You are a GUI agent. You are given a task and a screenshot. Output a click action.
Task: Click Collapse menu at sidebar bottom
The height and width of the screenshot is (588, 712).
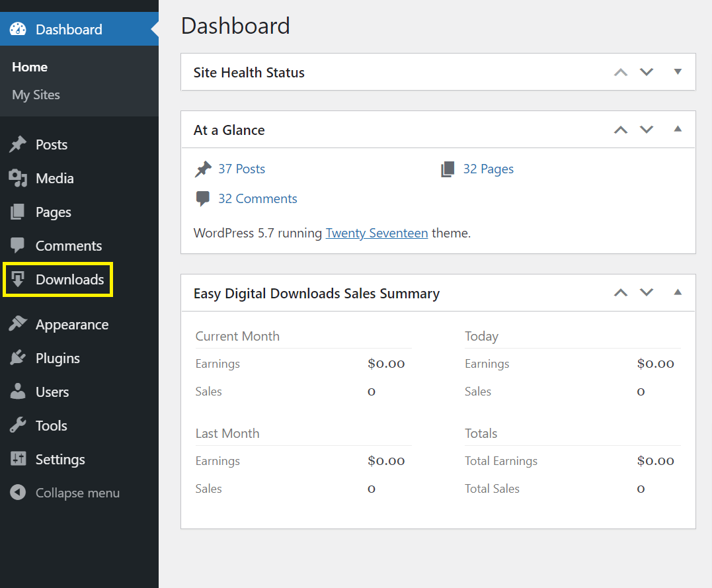77,493
